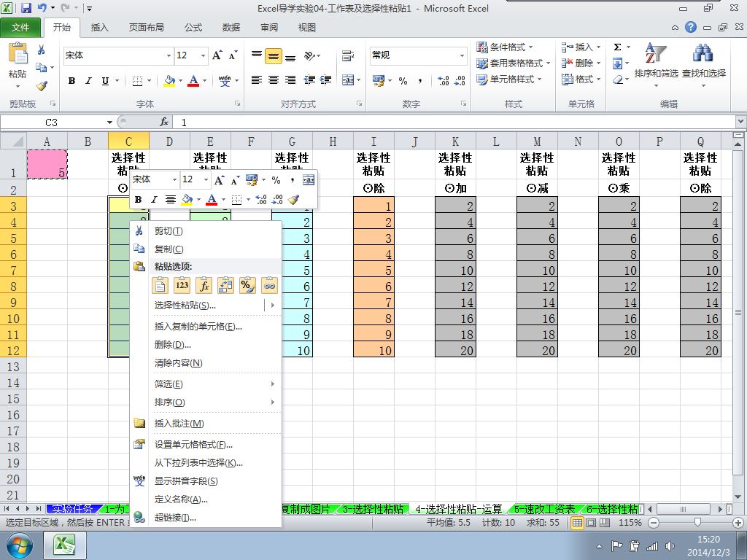Viewport: 747px width, 560px height.
Task: Toggle wrap text in alignment group
Action: (x=348, y=56)
